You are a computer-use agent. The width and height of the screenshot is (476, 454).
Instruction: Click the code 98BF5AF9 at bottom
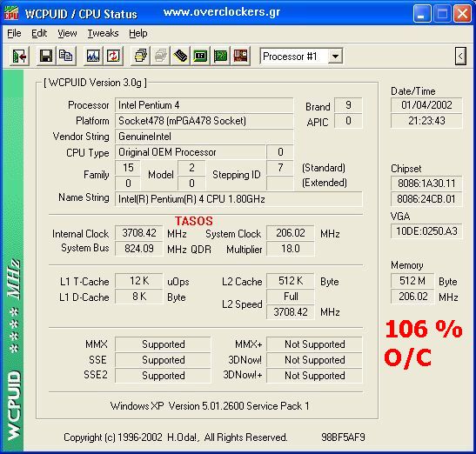click(x=343, y=437)
